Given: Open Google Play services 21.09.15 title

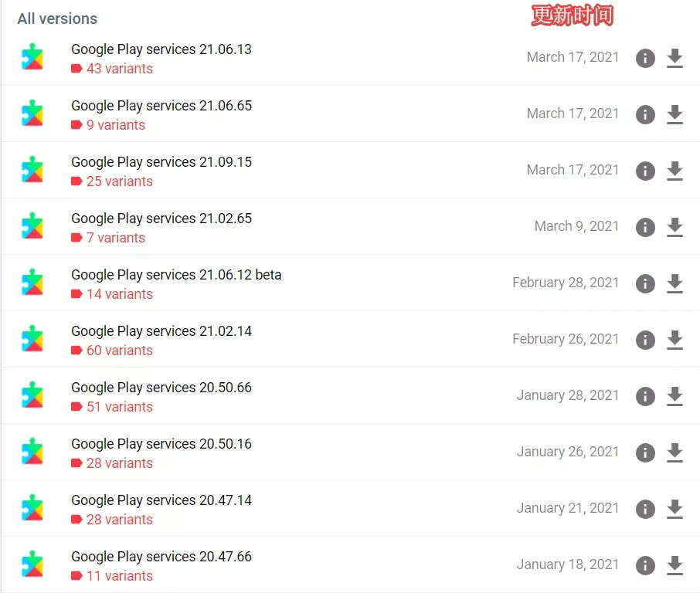Looking at the screenshot, I should point(161,162).
